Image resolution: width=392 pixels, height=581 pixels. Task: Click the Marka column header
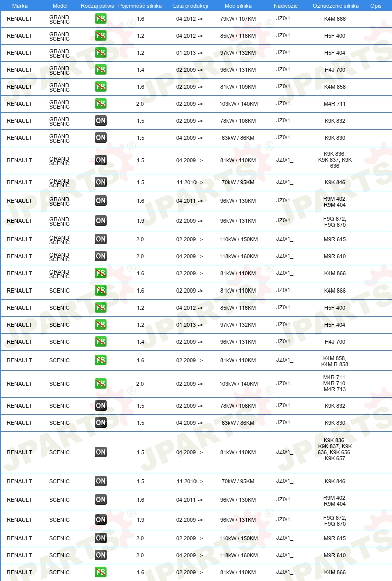pyautogui.click(x=20, y=6)
